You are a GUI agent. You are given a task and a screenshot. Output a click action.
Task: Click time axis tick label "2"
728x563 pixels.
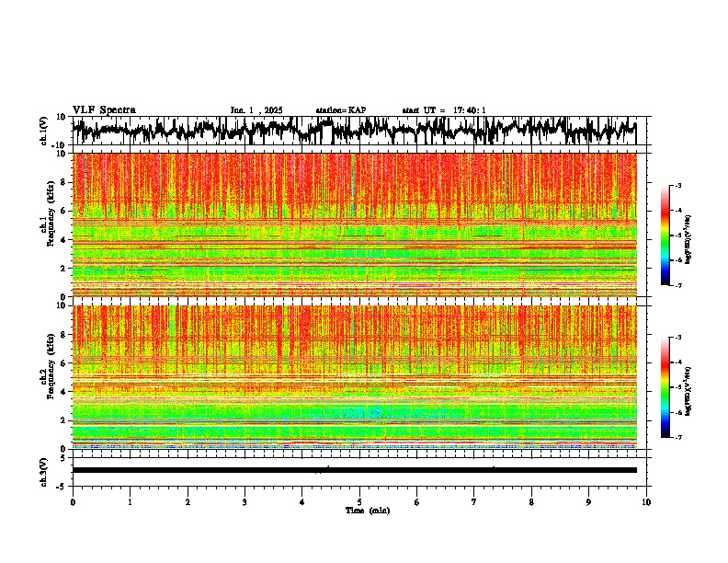[x=188, y=502]
